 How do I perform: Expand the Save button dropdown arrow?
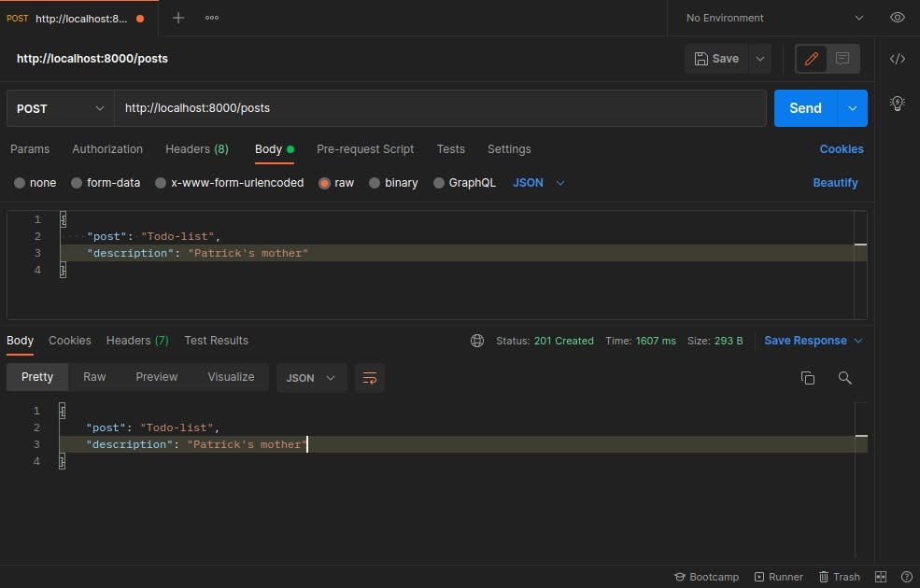tap(760, 59)
